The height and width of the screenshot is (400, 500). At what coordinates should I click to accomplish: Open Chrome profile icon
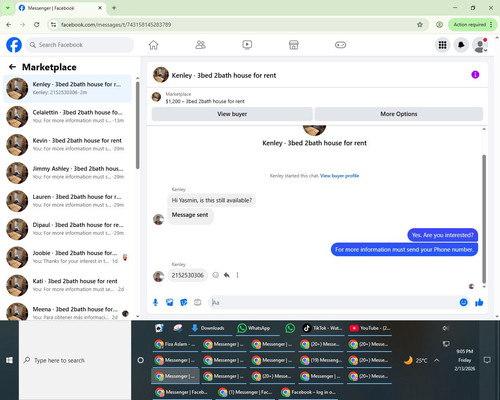tap(439, 24)
